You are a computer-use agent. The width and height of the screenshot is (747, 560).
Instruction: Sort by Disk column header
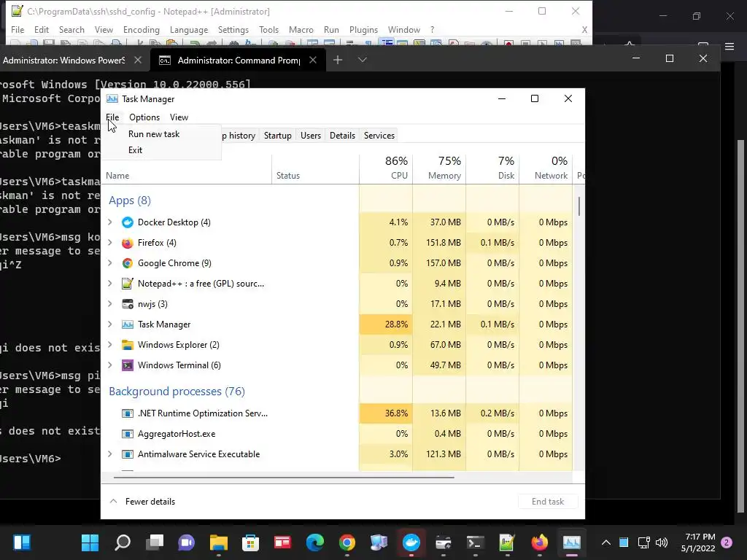pyautogui.click(x=492, y=168)
